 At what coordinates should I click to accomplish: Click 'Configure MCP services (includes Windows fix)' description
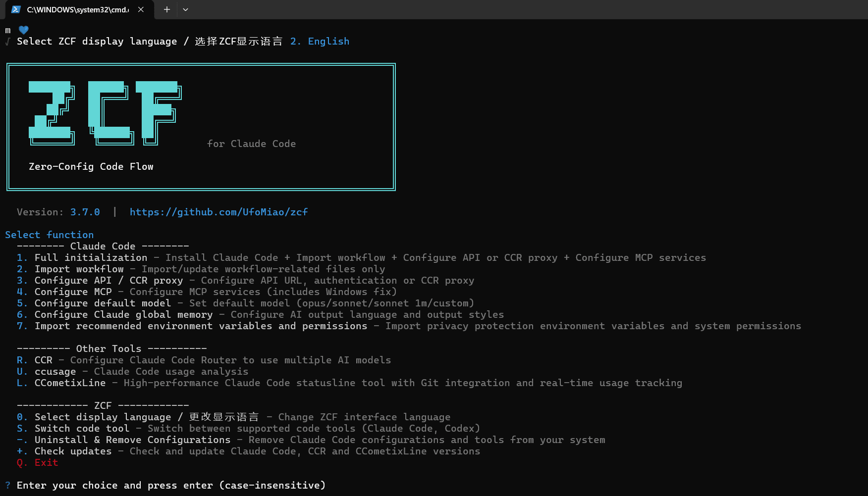(263, 292)
